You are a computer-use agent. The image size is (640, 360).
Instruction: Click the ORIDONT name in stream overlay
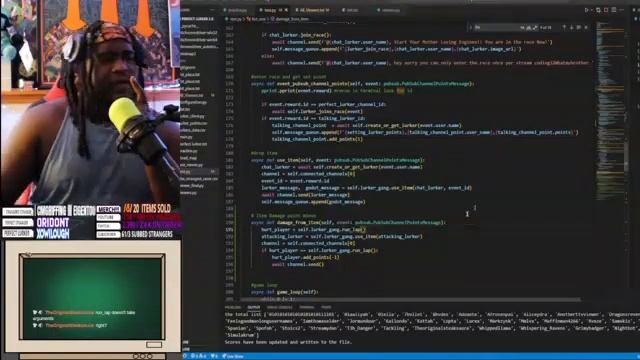coord(53,223)
